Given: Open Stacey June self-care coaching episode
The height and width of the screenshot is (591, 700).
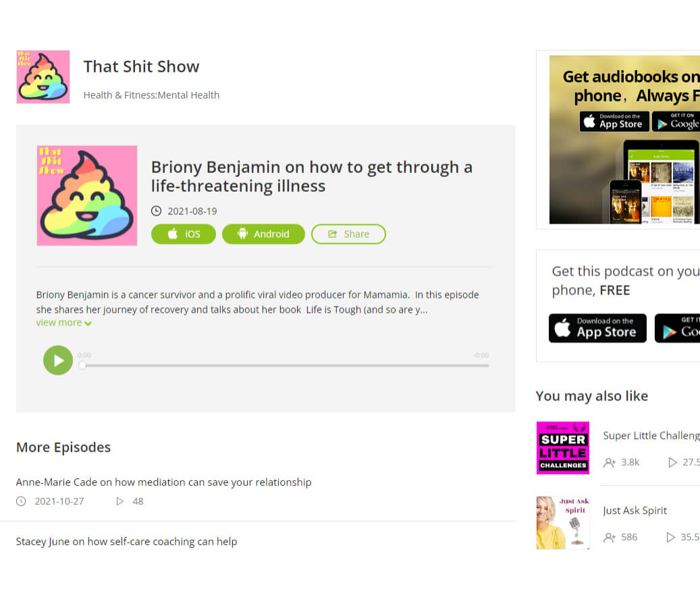Looking at the screenshot, I should [x=127, y=542].
